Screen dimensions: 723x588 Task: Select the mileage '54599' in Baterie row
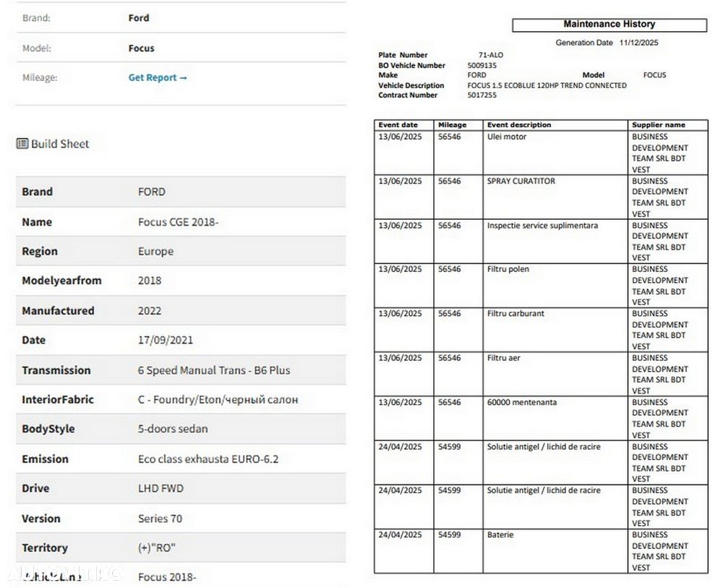tap(449, 534)
